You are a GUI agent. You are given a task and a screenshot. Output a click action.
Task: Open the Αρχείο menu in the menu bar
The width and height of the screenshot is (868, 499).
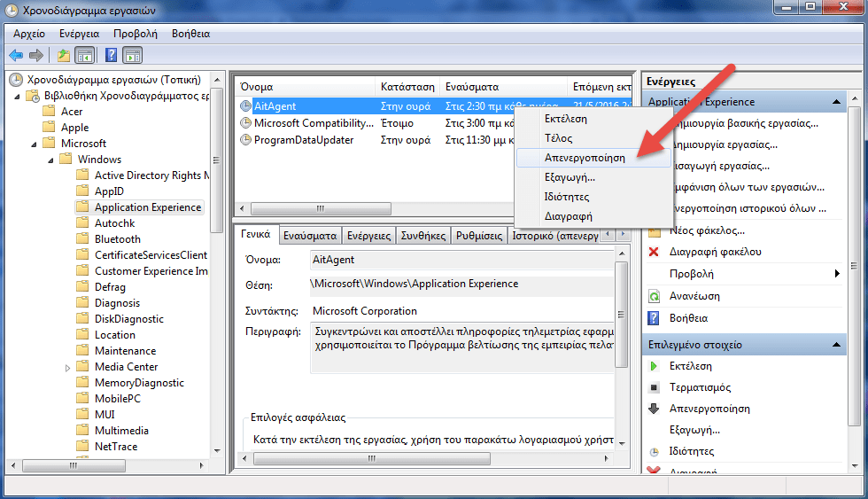pos(29,34)
